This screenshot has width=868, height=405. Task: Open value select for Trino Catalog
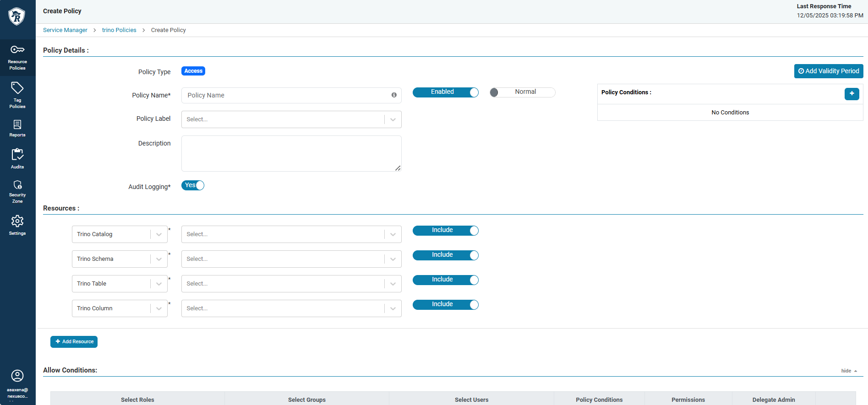291,234
